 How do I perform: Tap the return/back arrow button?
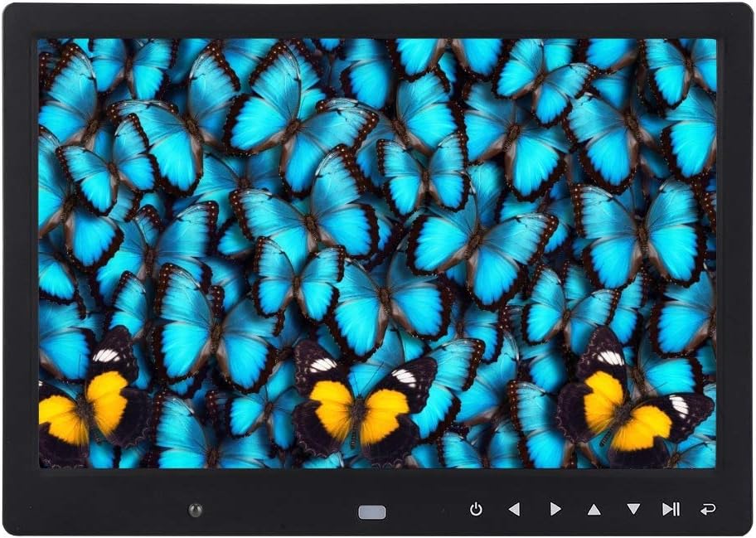(708, 509)
